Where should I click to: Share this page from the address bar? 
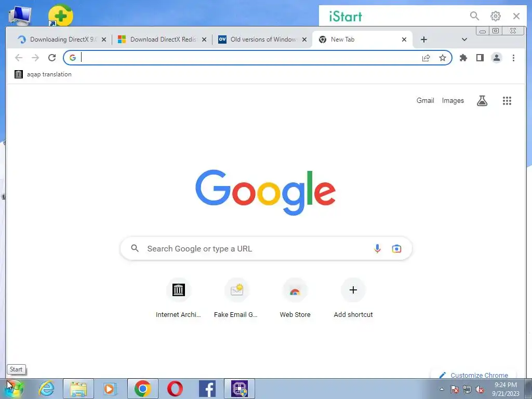click(x=426, y=58)
